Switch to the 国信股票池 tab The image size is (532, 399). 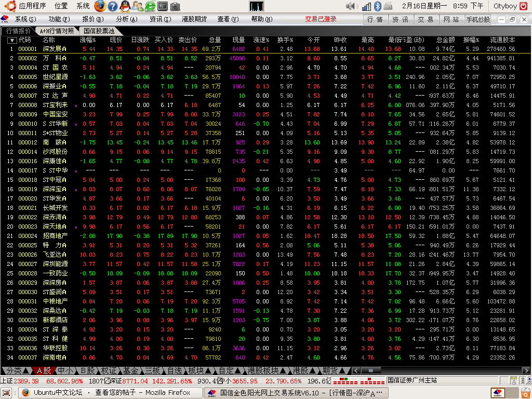[x=99, y=31]
